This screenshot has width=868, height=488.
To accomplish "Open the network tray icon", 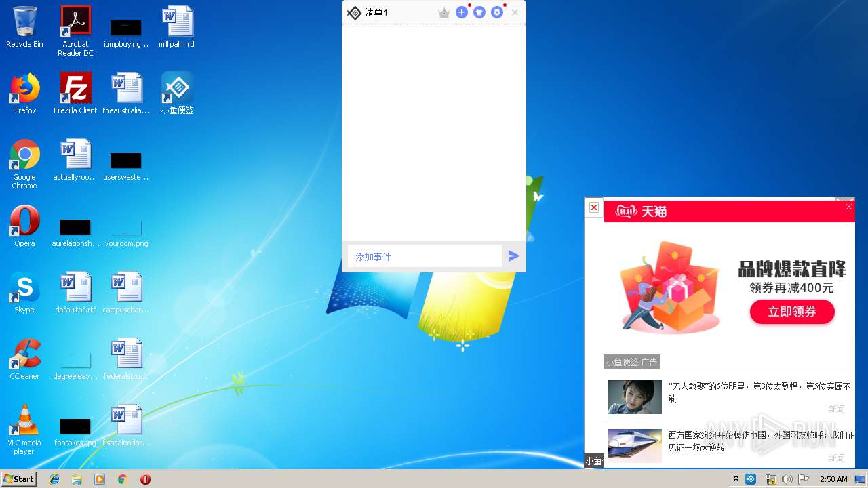I will coord(770,479).
